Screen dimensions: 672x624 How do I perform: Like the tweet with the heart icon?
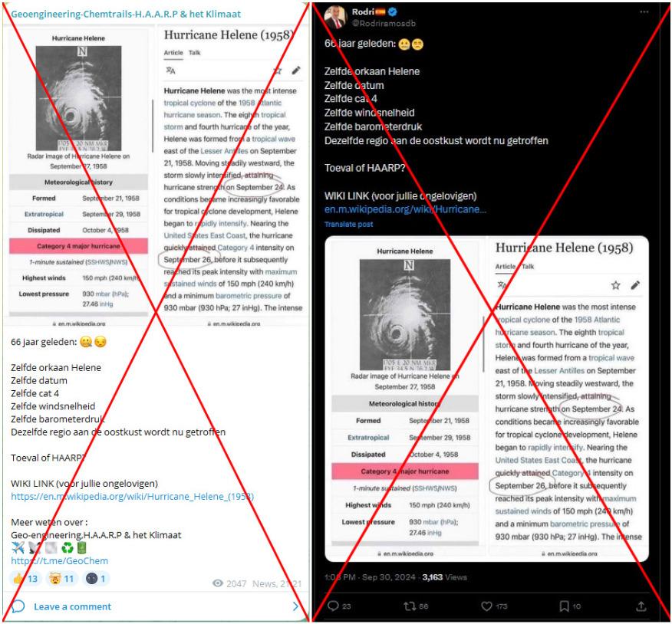tap(486, 606)
